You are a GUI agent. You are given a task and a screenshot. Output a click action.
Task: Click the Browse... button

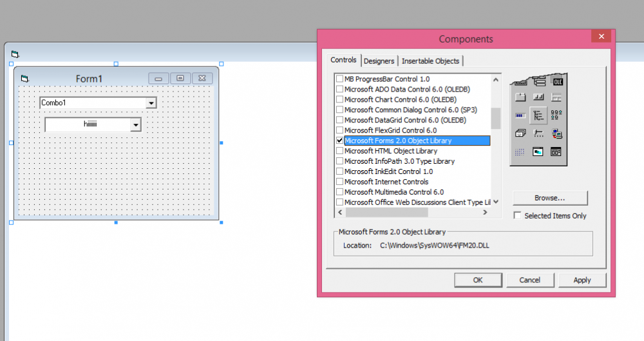[550, 198]
